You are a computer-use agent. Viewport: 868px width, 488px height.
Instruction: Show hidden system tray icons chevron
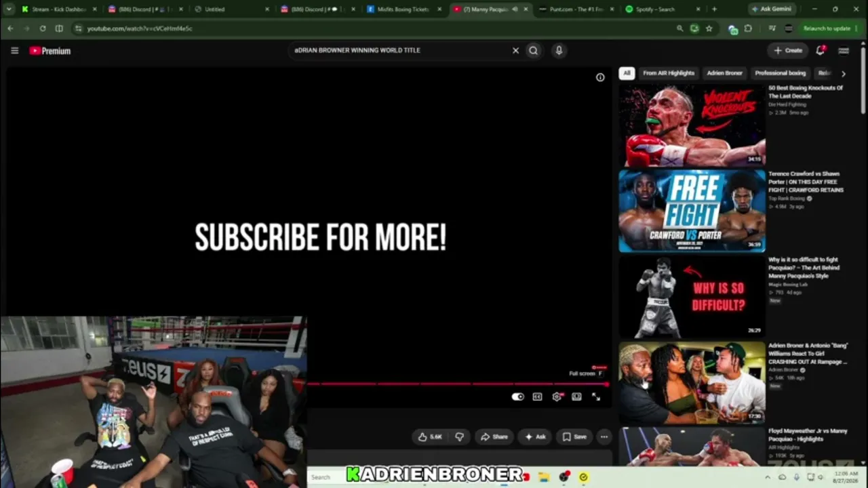[x=768, y=477]
